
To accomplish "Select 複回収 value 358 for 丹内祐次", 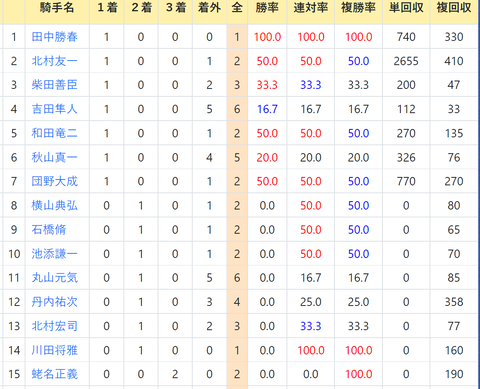I will 454,302.
